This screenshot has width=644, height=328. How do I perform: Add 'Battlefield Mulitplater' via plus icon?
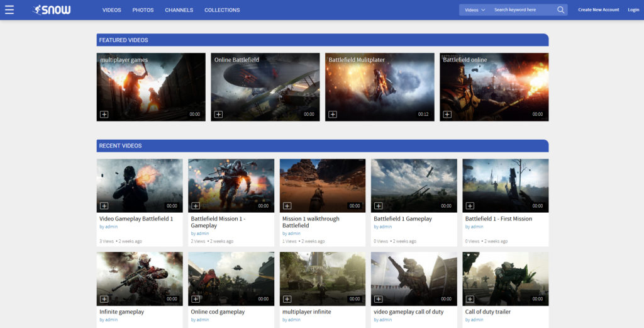point(333,115)
